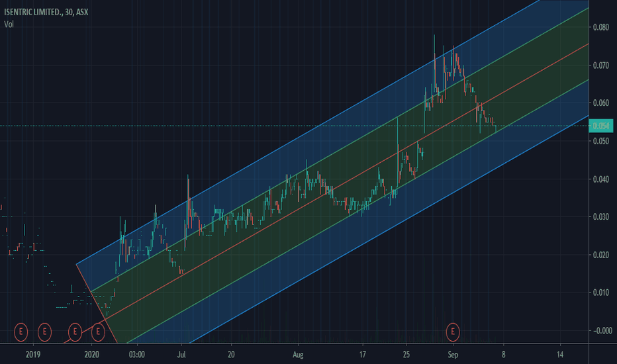Click the 2019 label on time axis
This screenshot has width=617, height=364.
(x=33, y=355)
